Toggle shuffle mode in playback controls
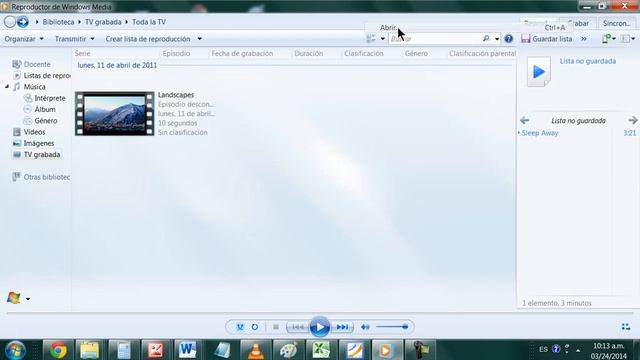 [x=240, y=327]
